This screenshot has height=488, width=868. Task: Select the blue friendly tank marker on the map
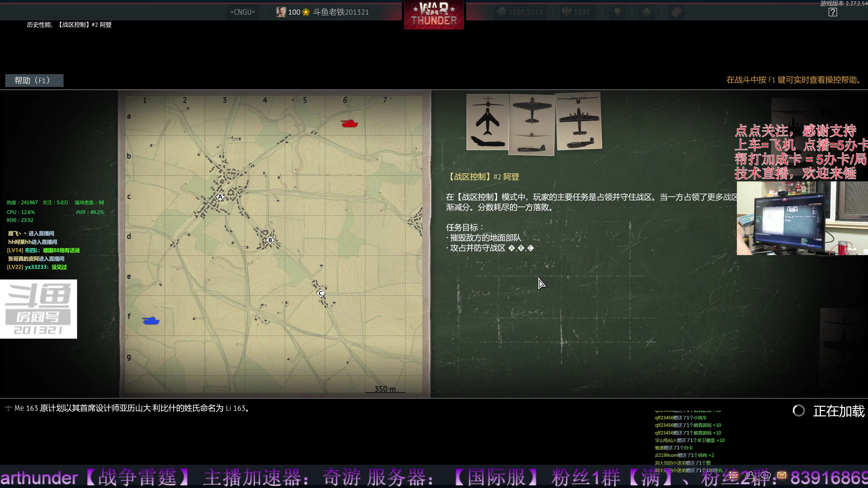[151, 321]
